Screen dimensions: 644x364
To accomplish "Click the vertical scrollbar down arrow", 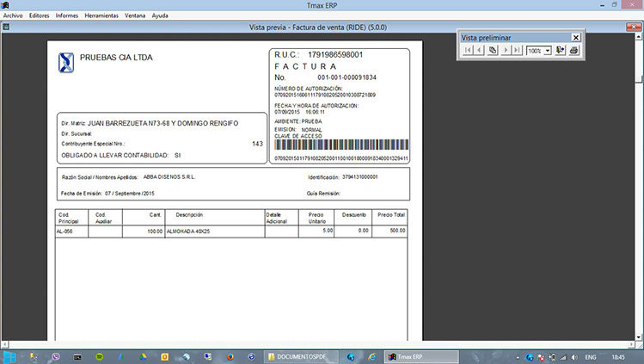I will [639, 338].
